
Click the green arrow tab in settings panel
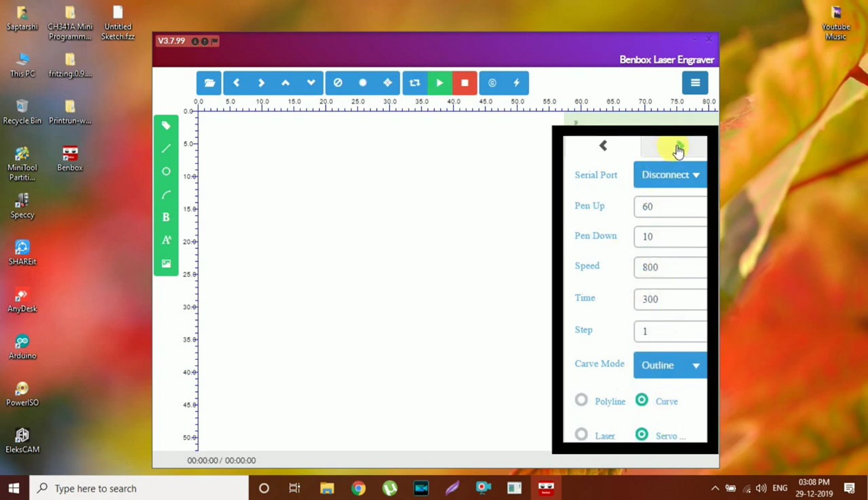coord(674,146)
